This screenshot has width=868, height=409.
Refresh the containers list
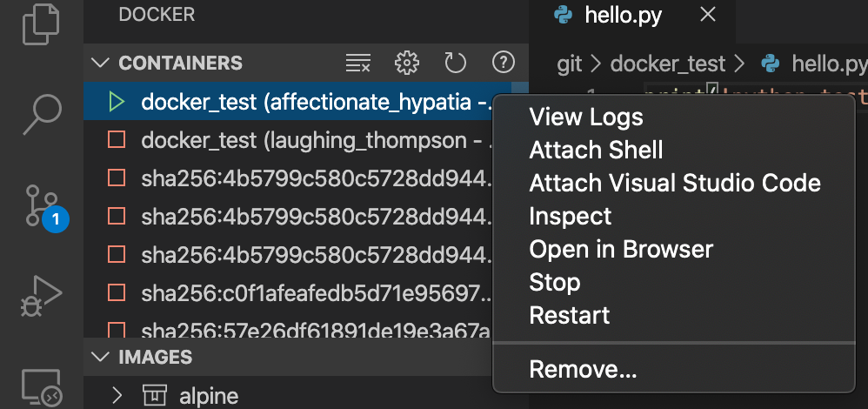pyautogui.click(x=456, y=63)
